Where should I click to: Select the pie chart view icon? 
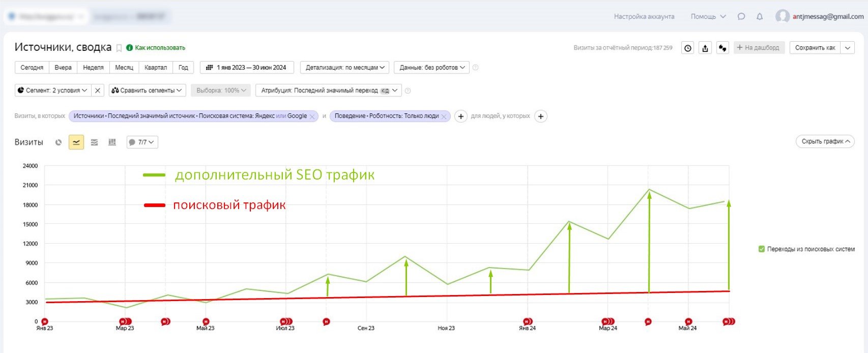click(x=59, y=142)
